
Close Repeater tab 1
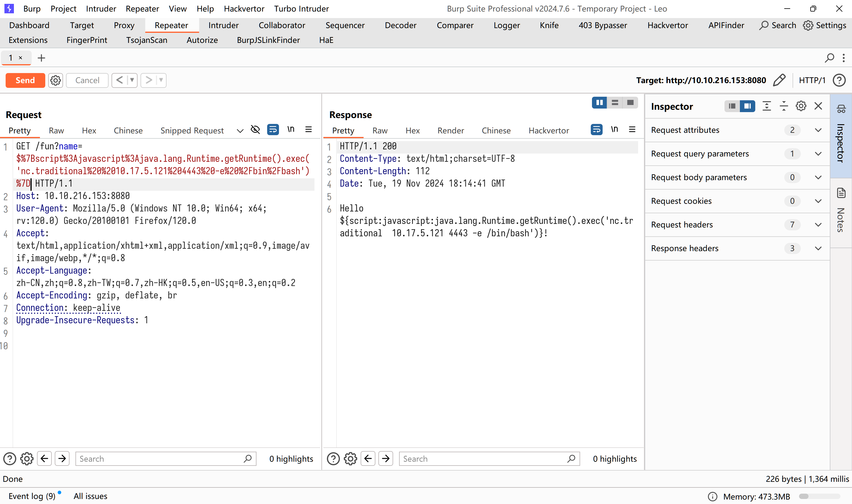tap(20, 58)
